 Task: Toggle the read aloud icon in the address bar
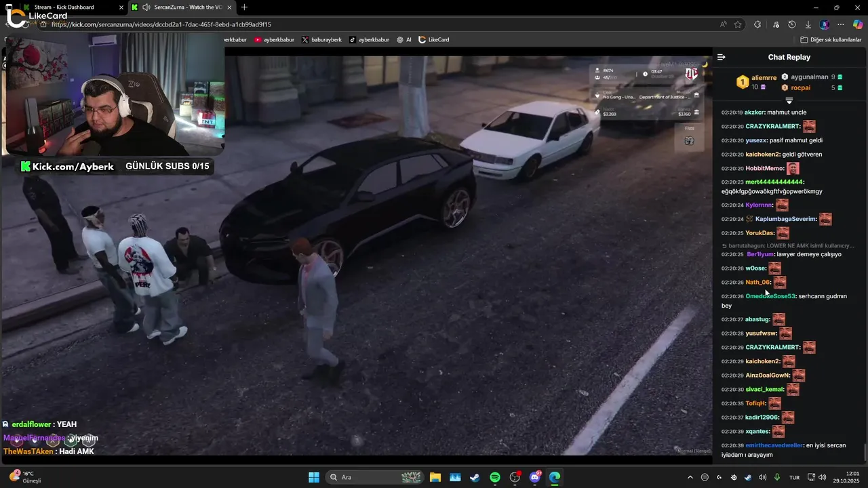pyautogui.click(x=724, y=24)
